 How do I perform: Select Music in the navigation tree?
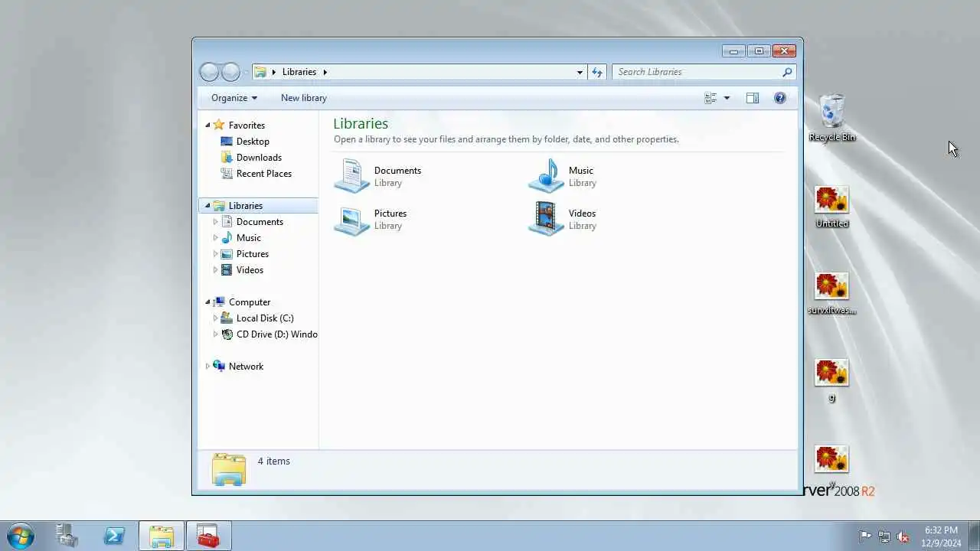pos(249,238)
